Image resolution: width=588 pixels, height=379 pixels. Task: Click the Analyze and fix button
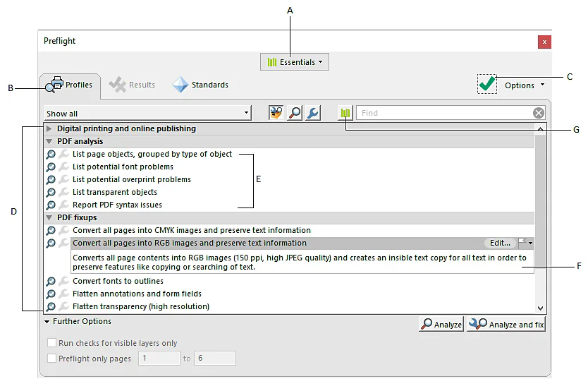point(506,324)
